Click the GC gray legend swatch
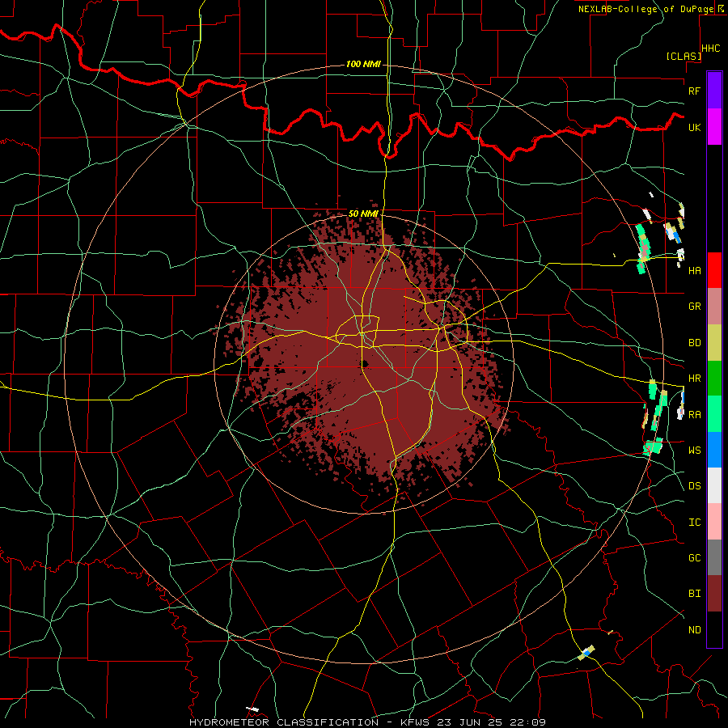Screen dimensions: 728x728 [714, 557]
